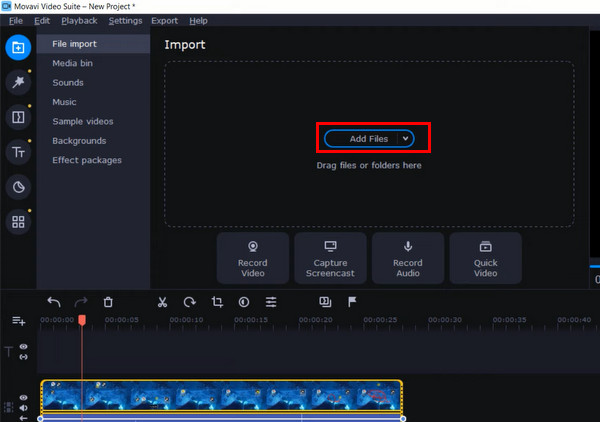The width and height of the screenshot is (600, 422).
Task: Click the Add Files button
Action: 369,138
